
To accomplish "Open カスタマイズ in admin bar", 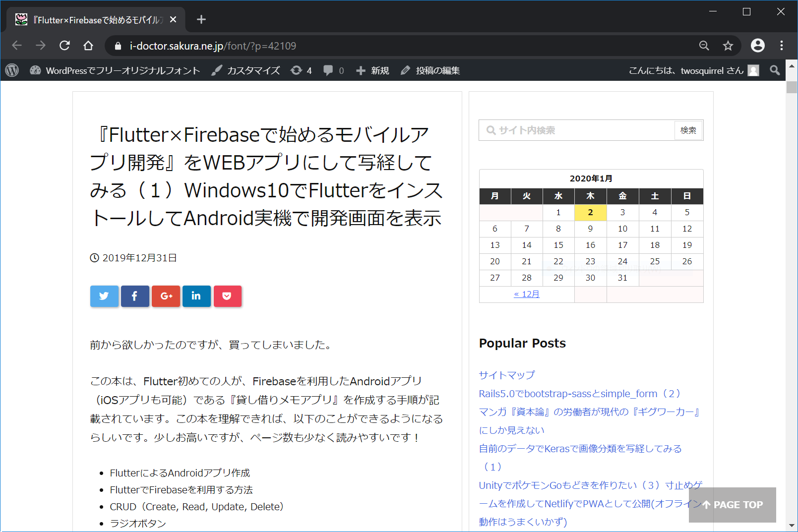I will 246,70.
